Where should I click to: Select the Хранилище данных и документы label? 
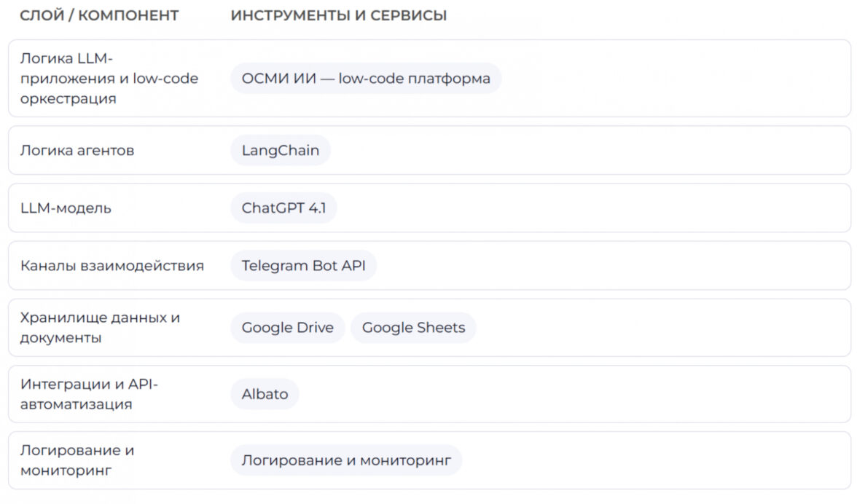coord(100,328)
